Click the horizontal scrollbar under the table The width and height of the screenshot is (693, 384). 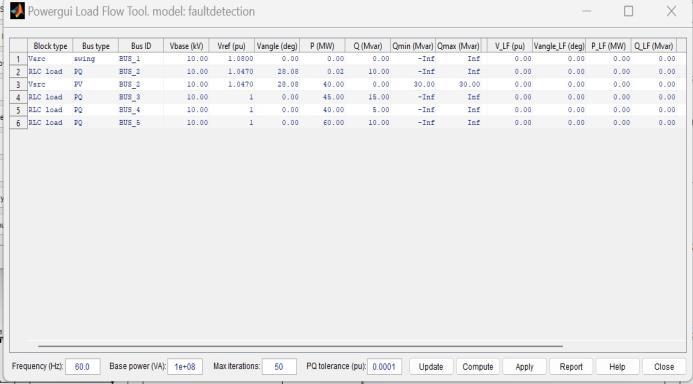300,346
